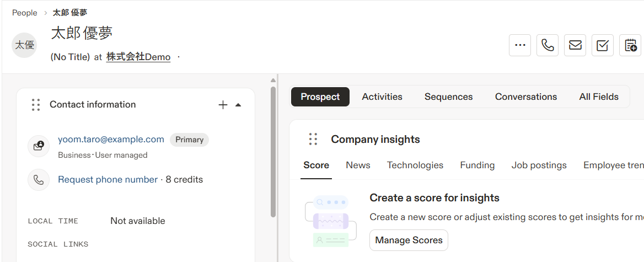Viewport: 644px width, 262px height.
Task: Click the create task checkbox icon
Action: [603, 45]
